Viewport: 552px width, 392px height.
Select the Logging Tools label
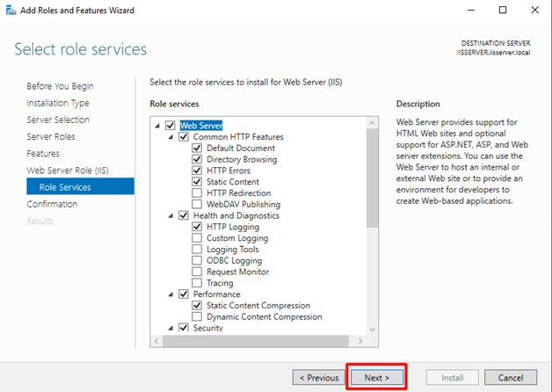click(233, 249)
